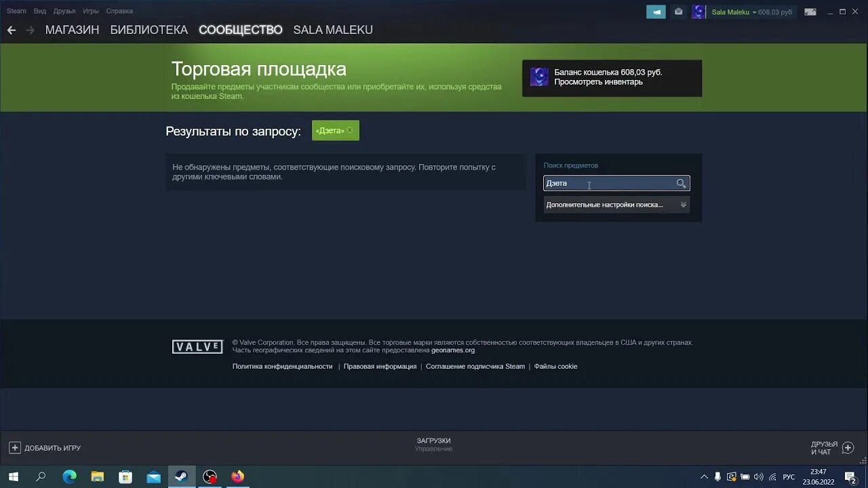Open the Друзья menu
This screenshot has width=868, height=488.
[64, 11]
